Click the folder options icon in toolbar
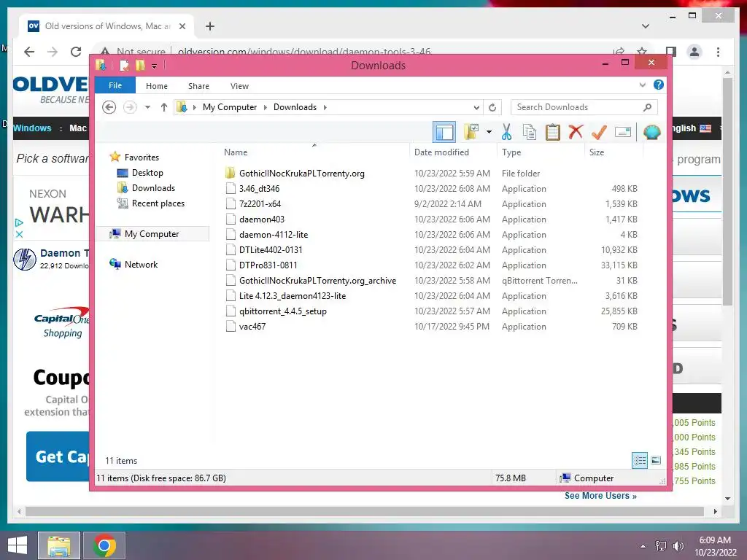The image size is (747, 560). click(x=471, y=132)
